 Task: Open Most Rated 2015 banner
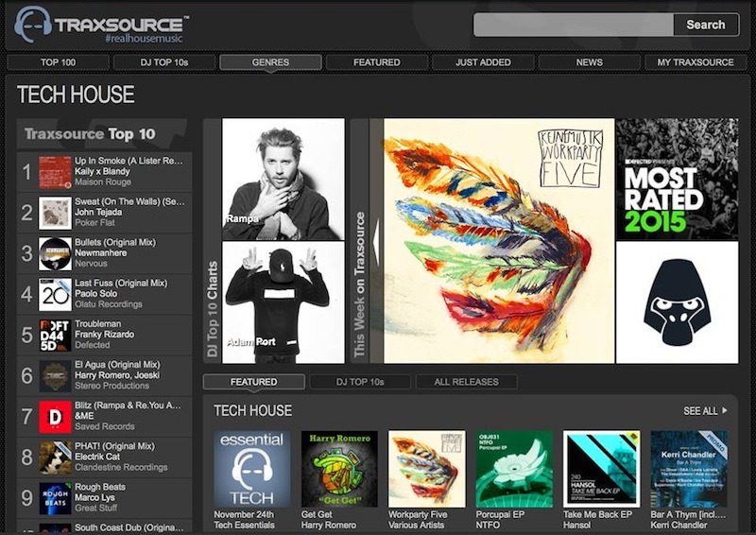(x=677, y=179)
